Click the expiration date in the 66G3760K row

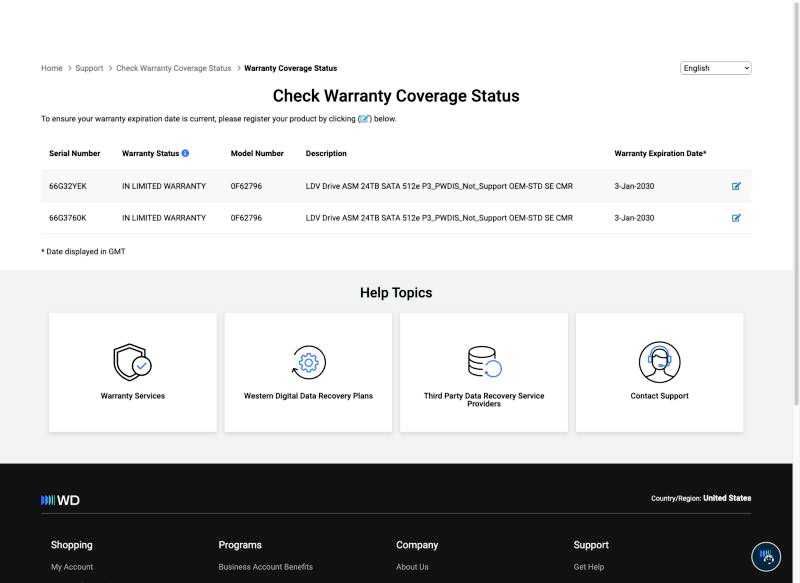point(634,218)
